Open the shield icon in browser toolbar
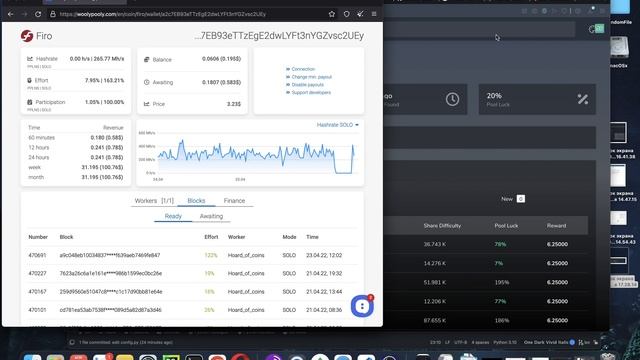Image resolution: width=640 pixels, height=360 pixels. (346, 14)
